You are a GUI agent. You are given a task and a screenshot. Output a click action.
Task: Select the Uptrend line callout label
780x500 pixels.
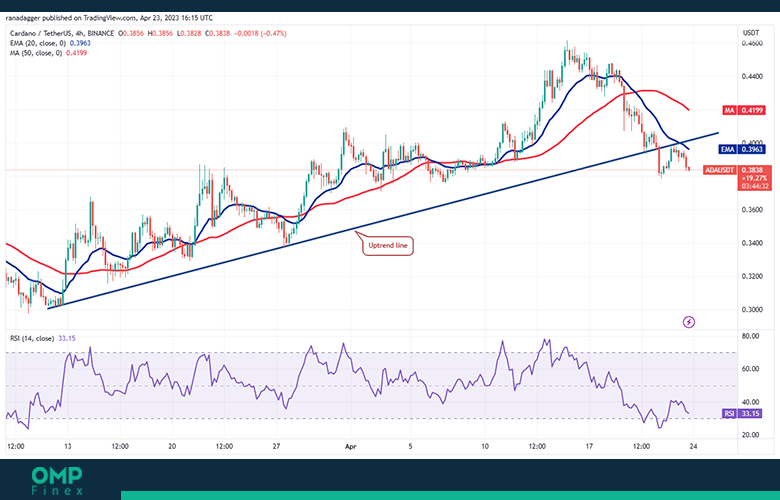(x=388, y=246)
